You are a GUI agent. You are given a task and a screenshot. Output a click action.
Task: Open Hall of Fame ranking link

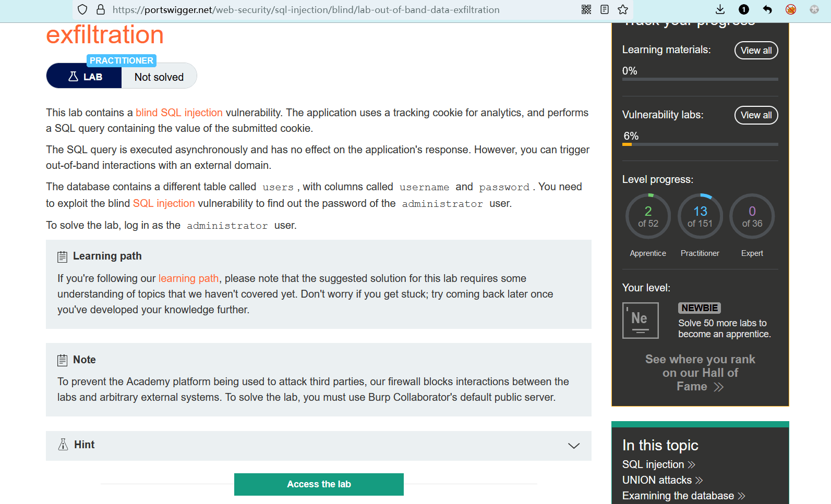(x=700, y=373)
